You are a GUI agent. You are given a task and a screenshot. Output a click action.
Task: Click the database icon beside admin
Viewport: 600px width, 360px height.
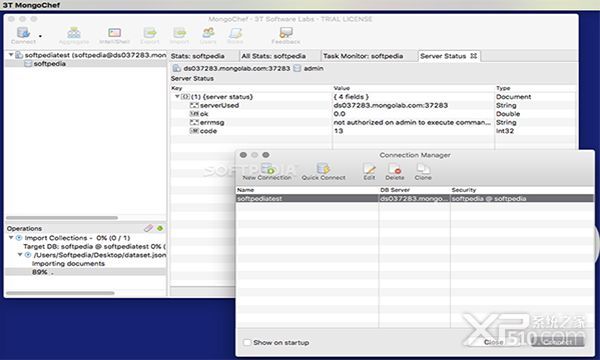(297, 68)
